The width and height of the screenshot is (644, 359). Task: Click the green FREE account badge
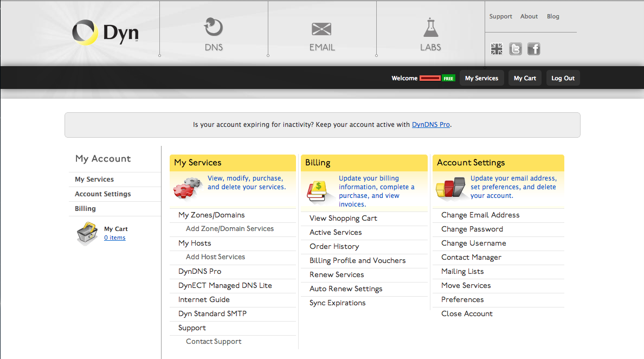[x=448, y=79]
